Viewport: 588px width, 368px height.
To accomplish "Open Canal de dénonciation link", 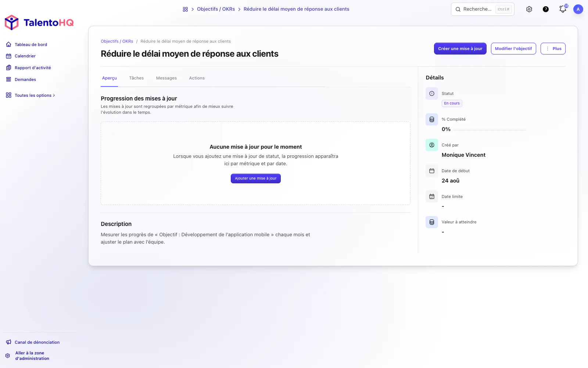I will pos(37,342).
